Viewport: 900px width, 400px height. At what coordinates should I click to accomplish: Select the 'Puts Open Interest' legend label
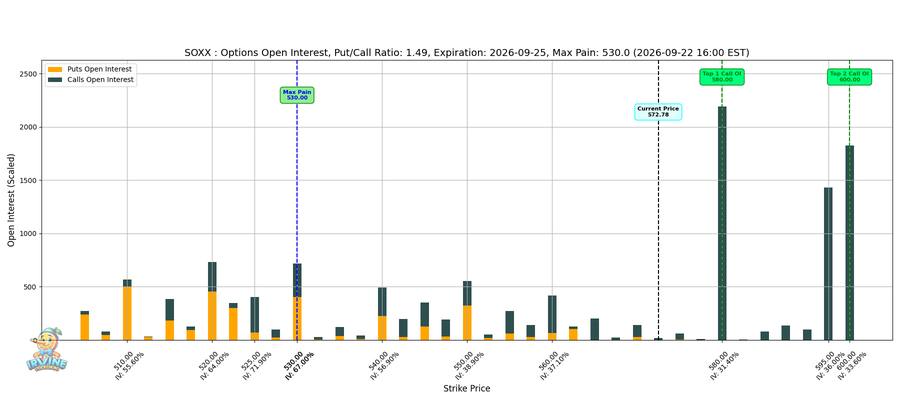click(x=99, y=69)
